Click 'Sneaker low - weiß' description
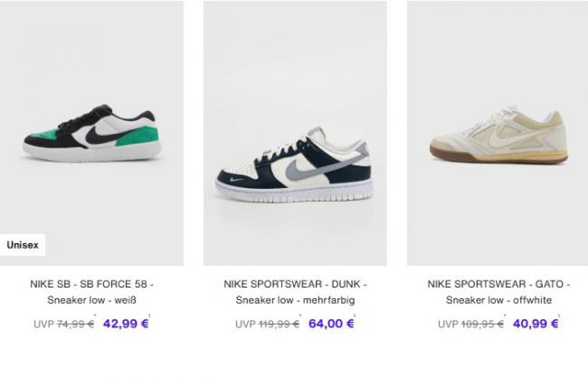The height and width of the screenshot is (377, 588). (92, 300)
